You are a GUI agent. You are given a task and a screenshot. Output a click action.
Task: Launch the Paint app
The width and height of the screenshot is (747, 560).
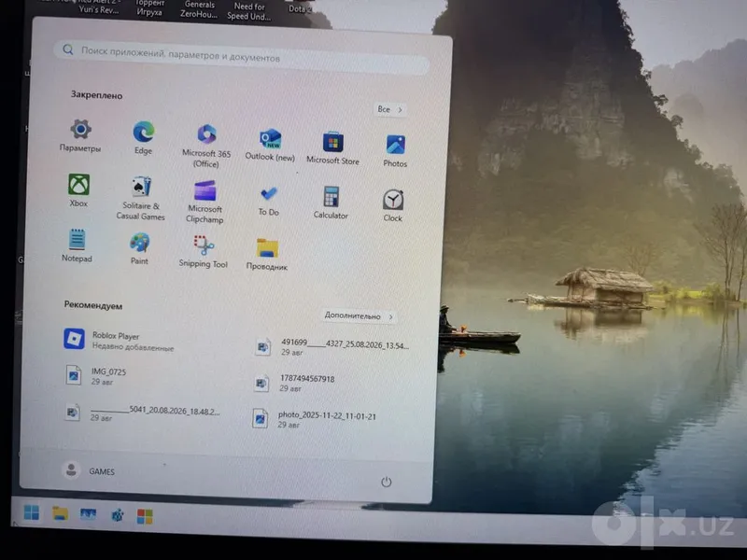tap(139, 248)
